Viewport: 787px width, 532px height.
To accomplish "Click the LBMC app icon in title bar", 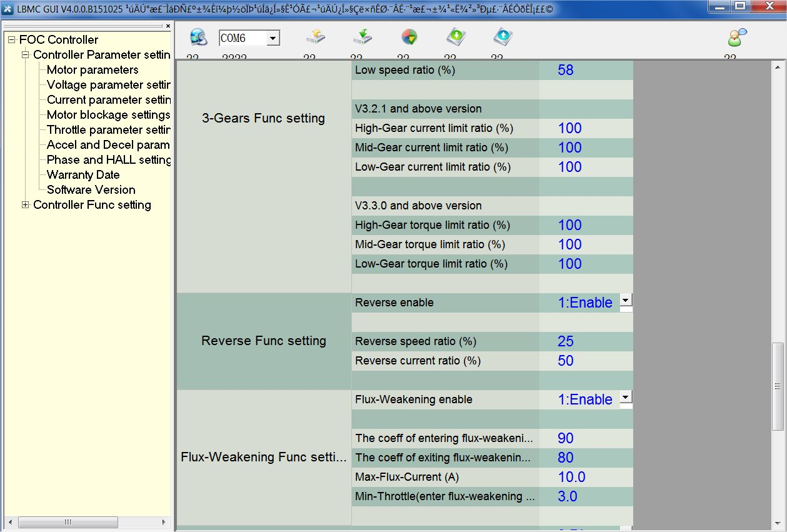I will tap(8, 9).
